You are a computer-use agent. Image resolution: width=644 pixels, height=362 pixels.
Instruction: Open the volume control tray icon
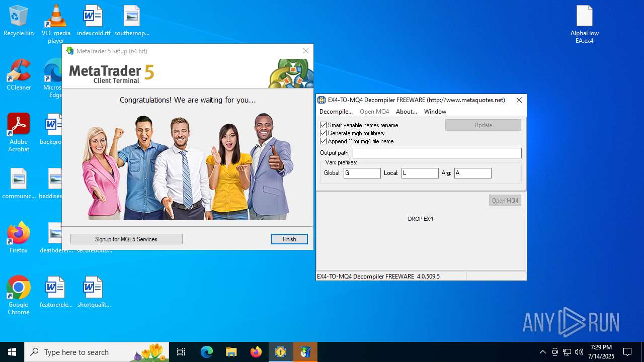pos(579,352)
